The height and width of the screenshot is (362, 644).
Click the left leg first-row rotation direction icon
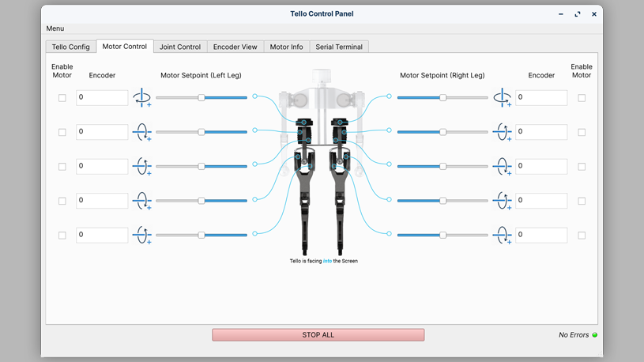142,98
